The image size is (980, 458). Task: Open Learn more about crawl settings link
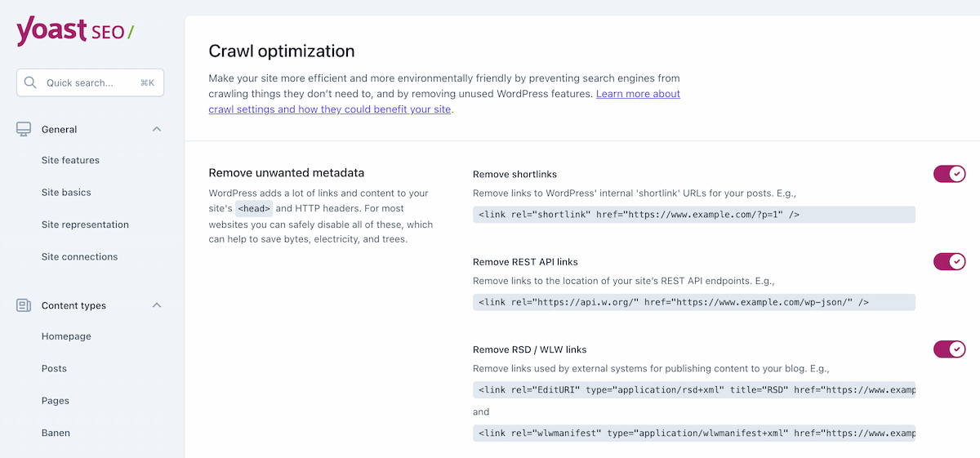point(444,101)
